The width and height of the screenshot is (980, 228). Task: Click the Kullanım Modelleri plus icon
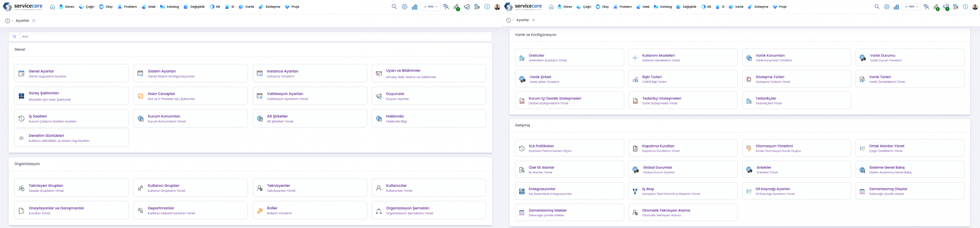click(x=635, y=58)
